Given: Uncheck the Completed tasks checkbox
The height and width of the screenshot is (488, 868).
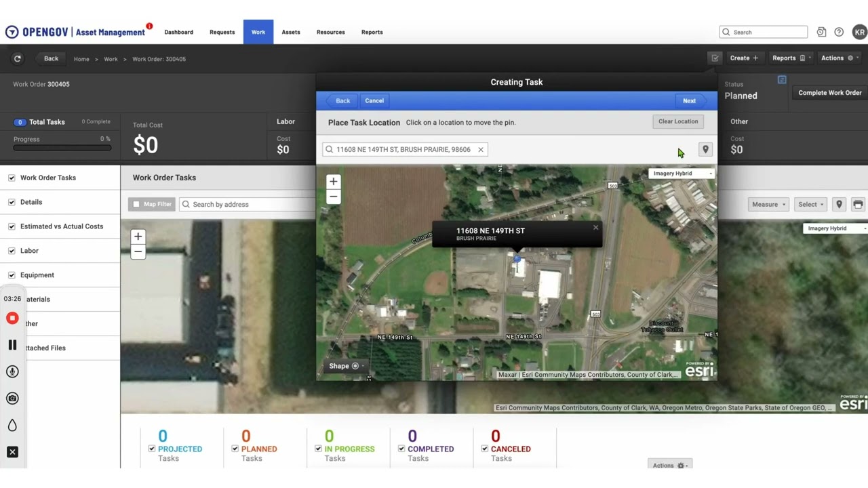Looking at the screenshot, I should coord(401,449).
